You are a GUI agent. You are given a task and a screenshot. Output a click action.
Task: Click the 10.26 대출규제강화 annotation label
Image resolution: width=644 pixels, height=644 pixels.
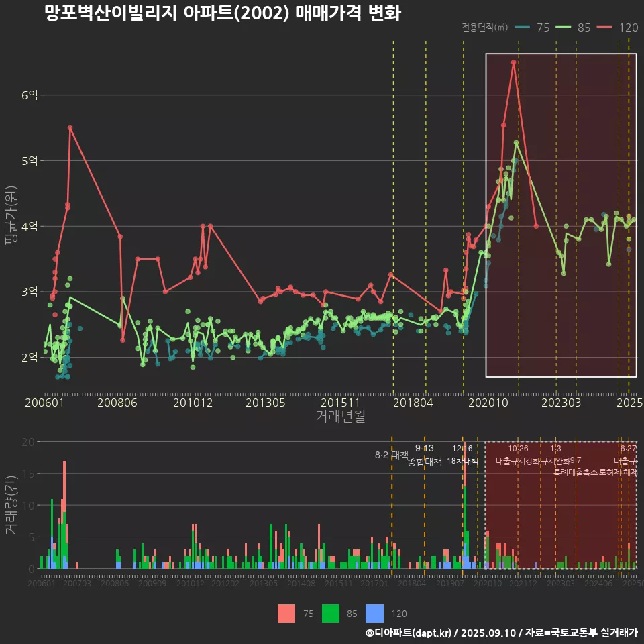pyautogui.click(x=518, y=455)
